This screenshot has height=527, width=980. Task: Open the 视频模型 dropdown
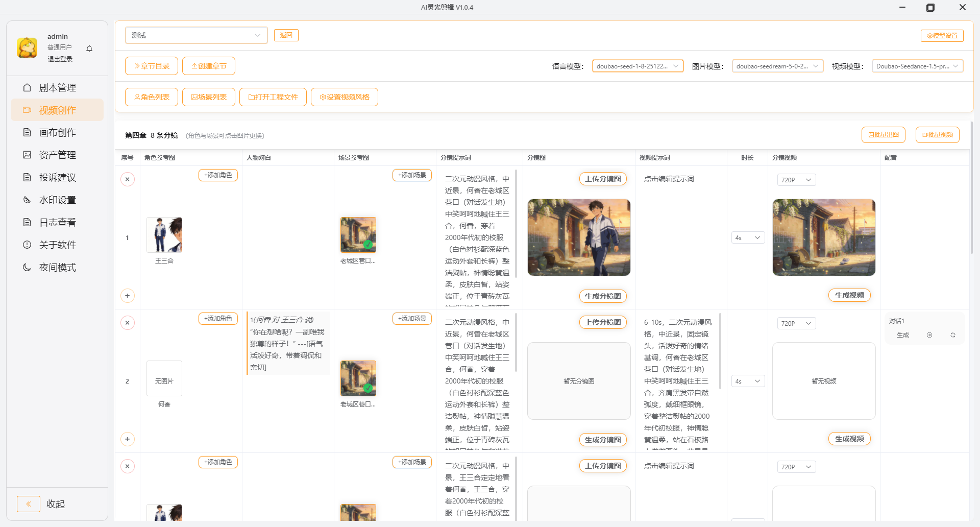click(917, 66)
